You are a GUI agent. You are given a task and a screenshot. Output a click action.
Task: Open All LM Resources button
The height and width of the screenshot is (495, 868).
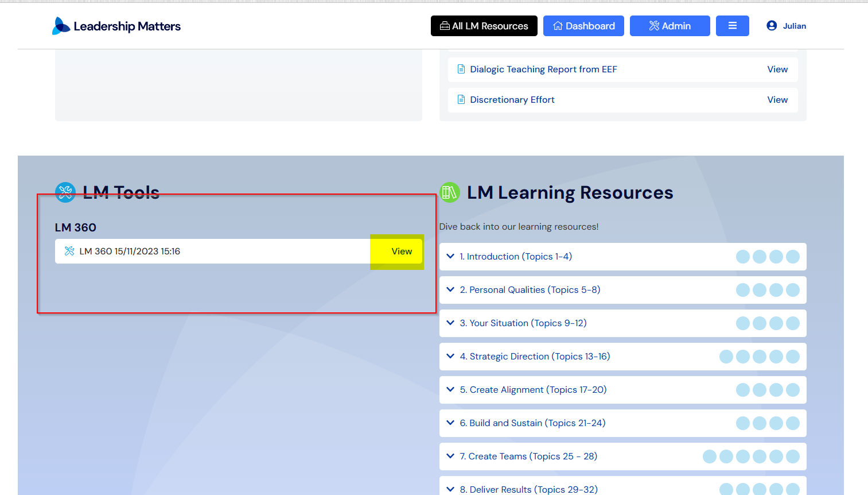coord(484,26)
